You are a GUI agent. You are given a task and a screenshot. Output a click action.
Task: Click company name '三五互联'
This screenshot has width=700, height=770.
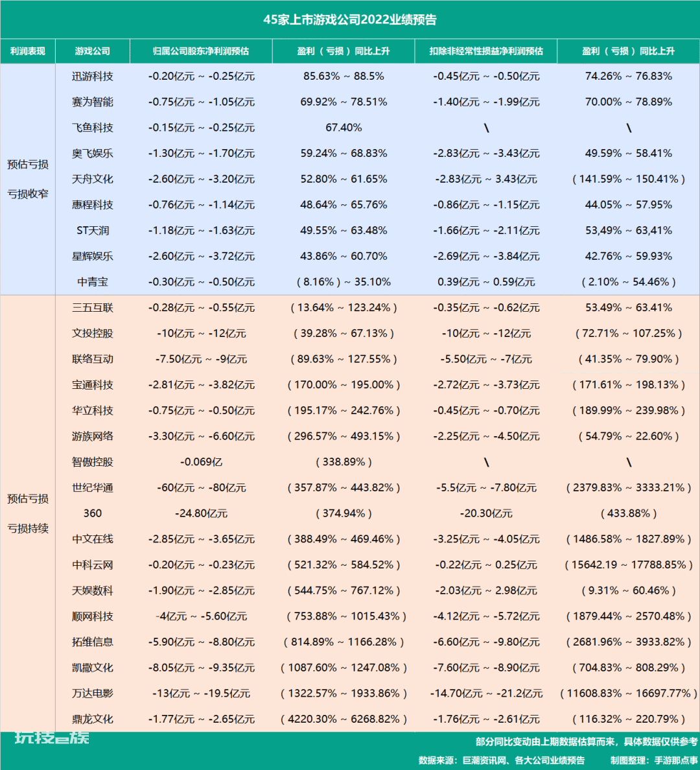[x=92, y=308]
